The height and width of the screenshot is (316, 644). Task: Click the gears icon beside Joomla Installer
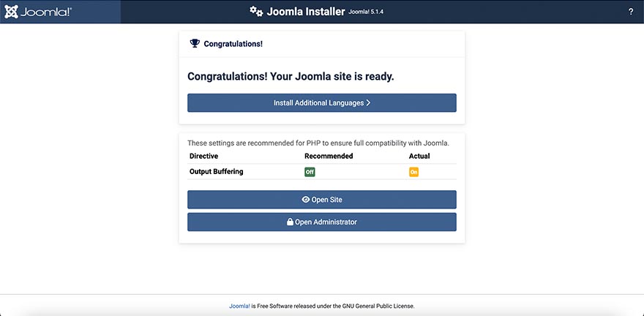256,12
